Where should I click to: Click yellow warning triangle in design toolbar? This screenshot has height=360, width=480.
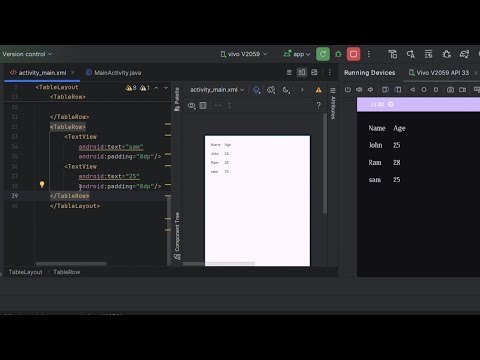coord(319,90)
